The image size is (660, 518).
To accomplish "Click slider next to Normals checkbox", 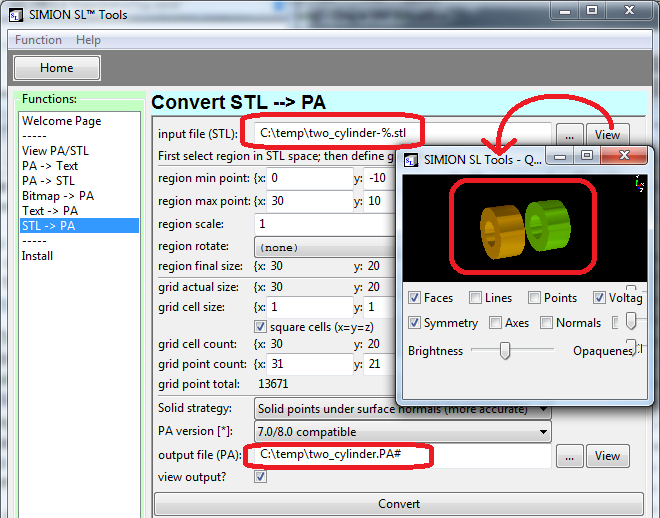I will pos(631,321).
